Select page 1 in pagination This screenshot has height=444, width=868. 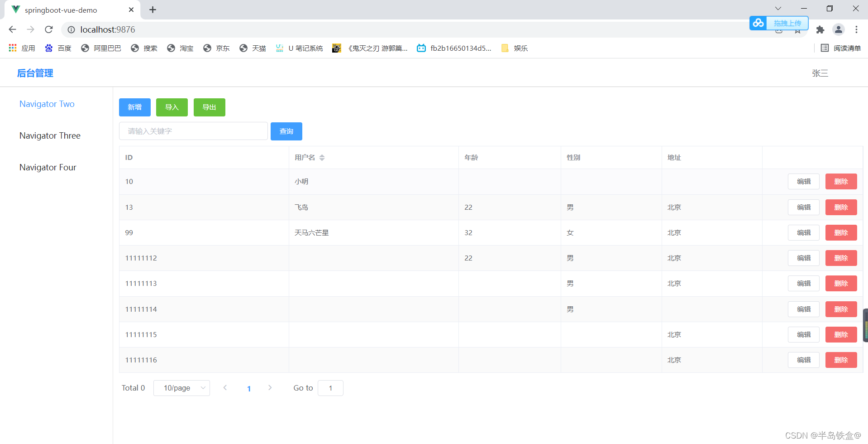coord(249,388)
